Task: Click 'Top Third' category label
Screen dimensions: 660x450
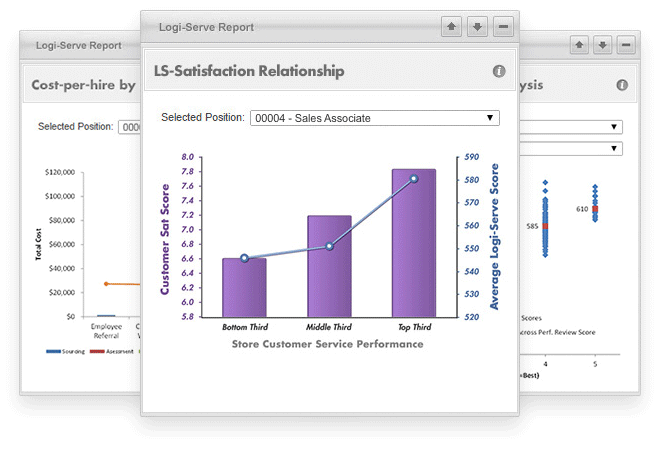Action: click(415, 327)
